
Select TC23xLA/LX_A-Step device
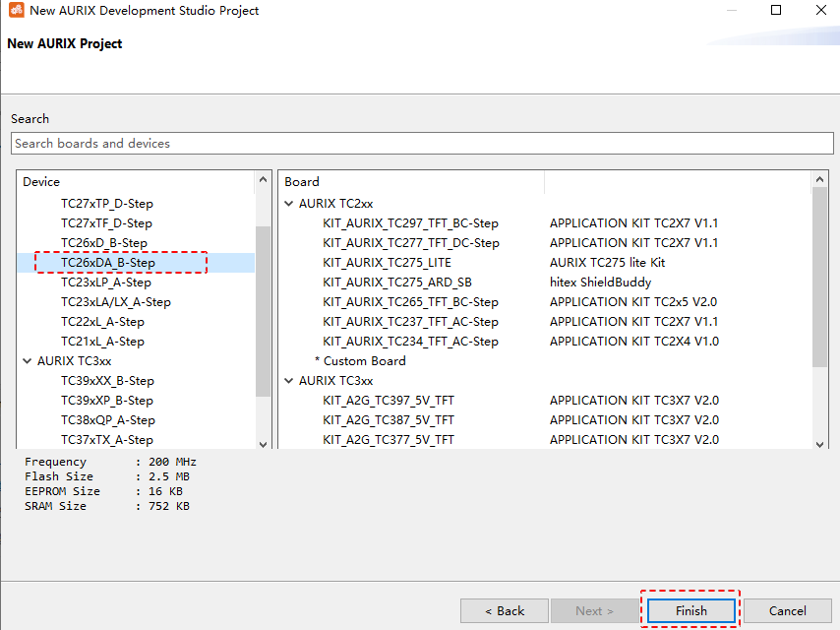click(116, 302)
